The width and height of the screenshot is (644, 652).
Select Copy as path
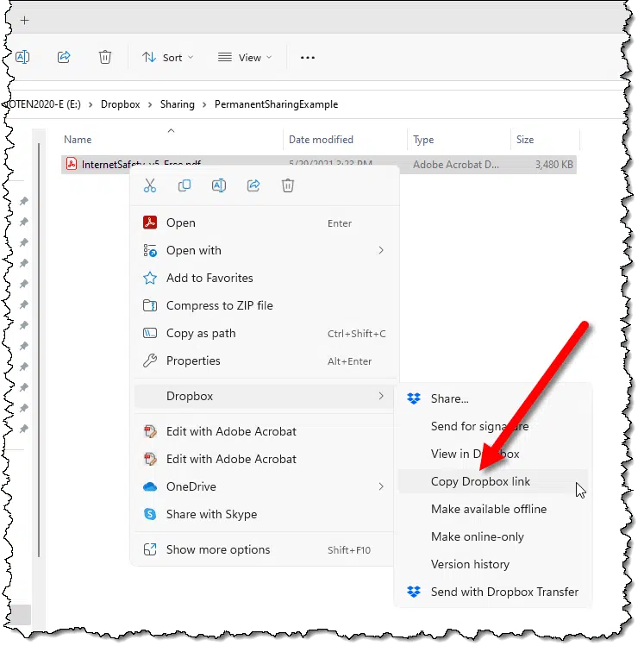(265, 333)
